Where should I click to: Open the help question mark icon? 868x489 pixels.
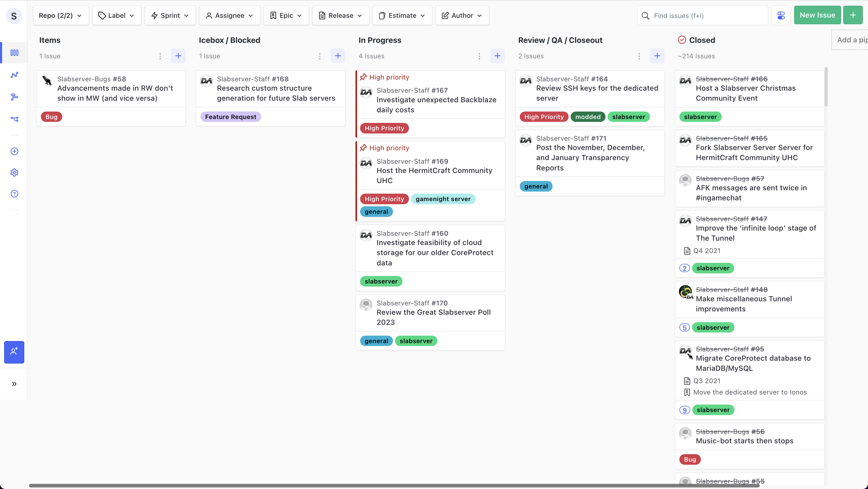coord(14,194)
